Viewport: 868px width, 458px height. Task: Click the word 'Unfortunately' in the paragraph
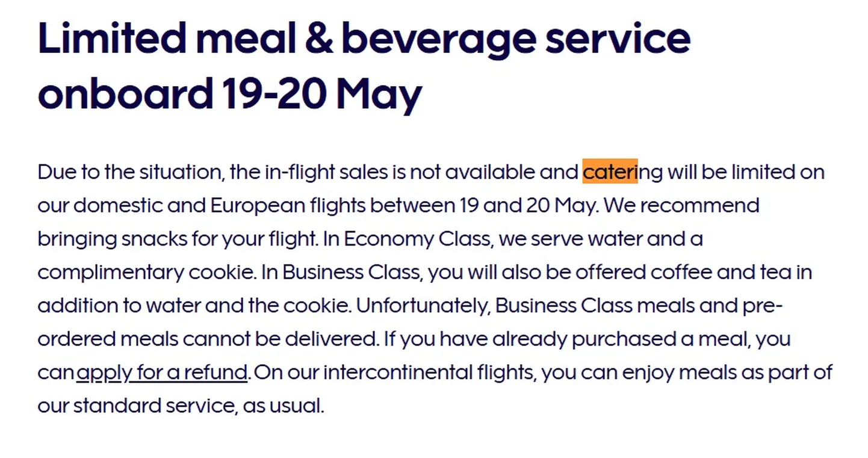click(x=423, y=306)
